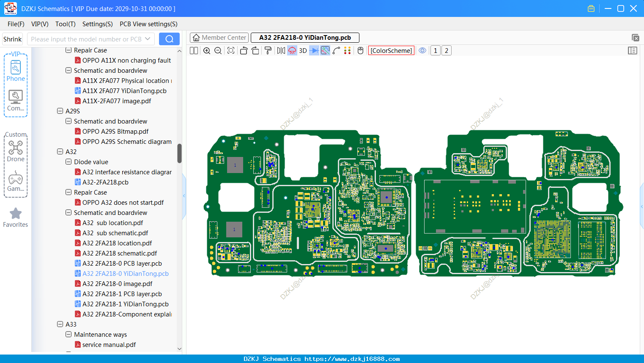This screenshot has height=363, width=644.
Task: Toggle the eye visibility icon
Action: [422, 51]
